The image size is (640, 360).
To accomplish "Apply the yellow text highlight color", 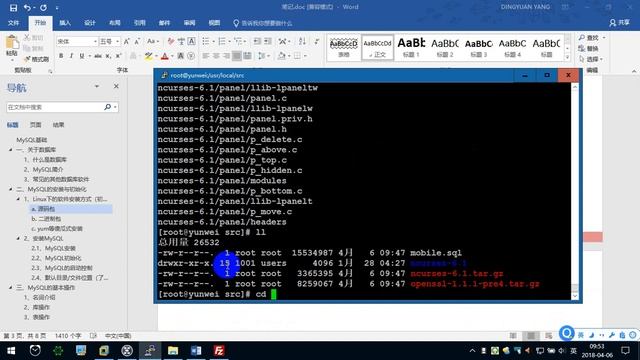I will (x=148, y=56).
